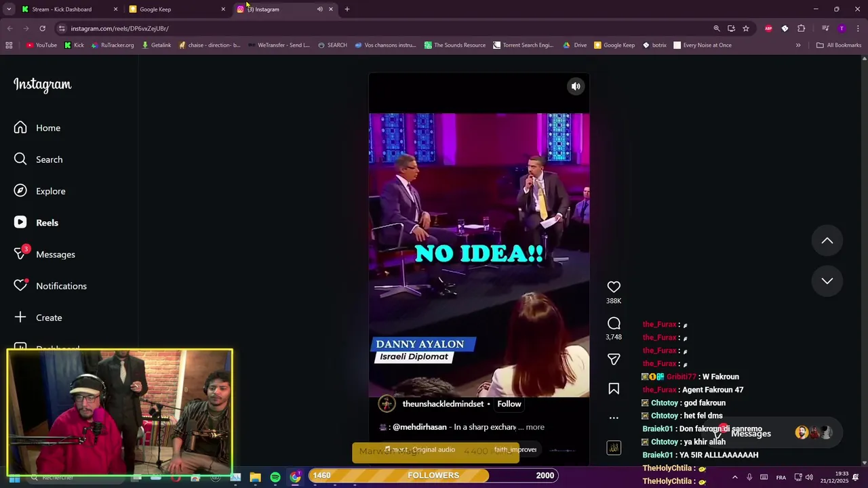Open File Explorer from the taskbar
The width and height of the screenshot is (868, 488).
click(x=256, y=478)
